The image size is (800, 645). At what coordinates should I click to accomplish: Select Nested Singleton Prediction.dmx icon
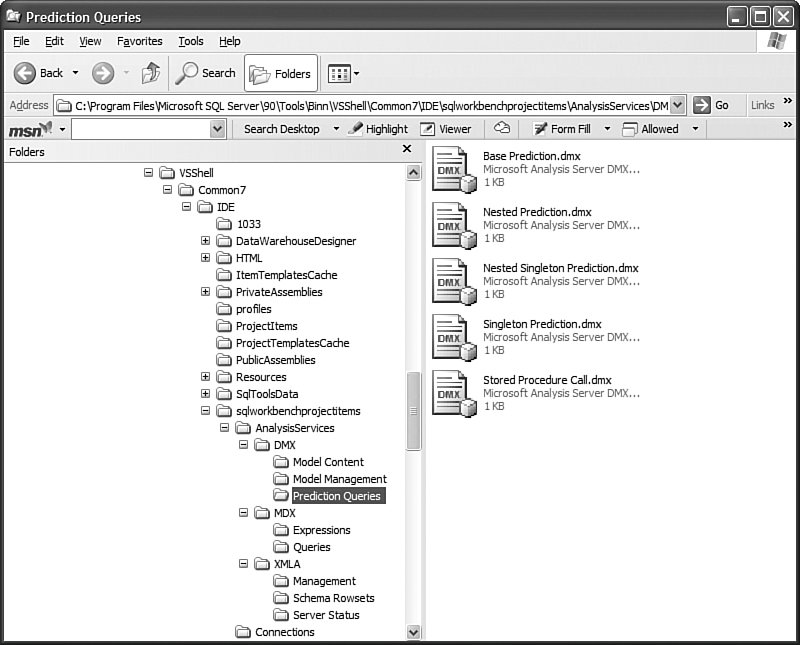point(453,281)
